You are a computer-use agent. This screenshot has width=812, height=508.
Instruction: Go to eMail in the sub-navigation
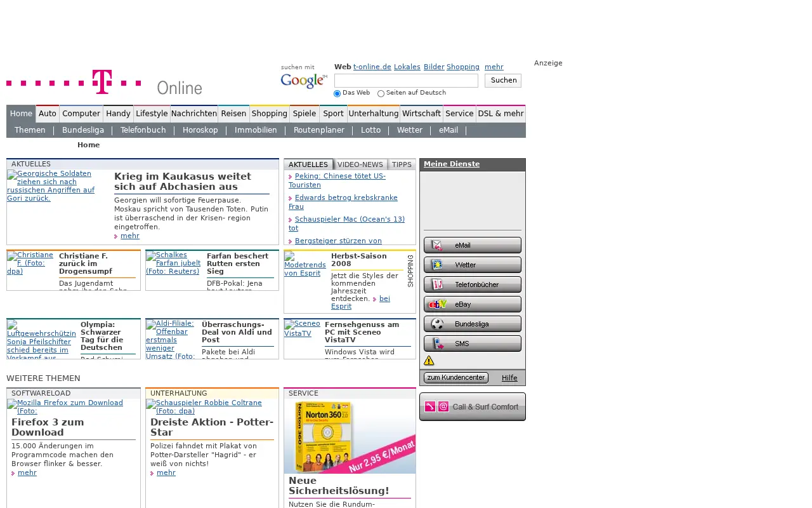click(449, 130)
